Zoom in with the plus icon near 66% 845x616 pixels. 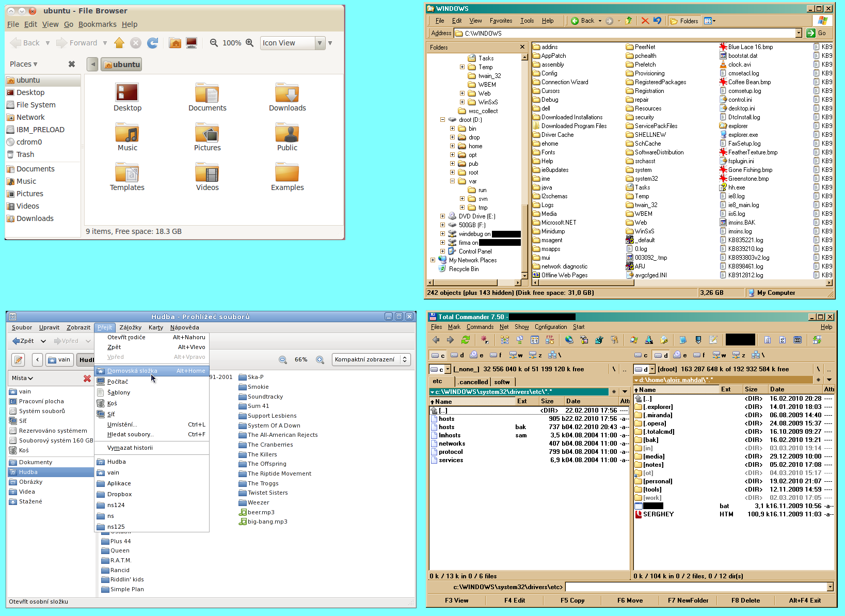point(320,359)
